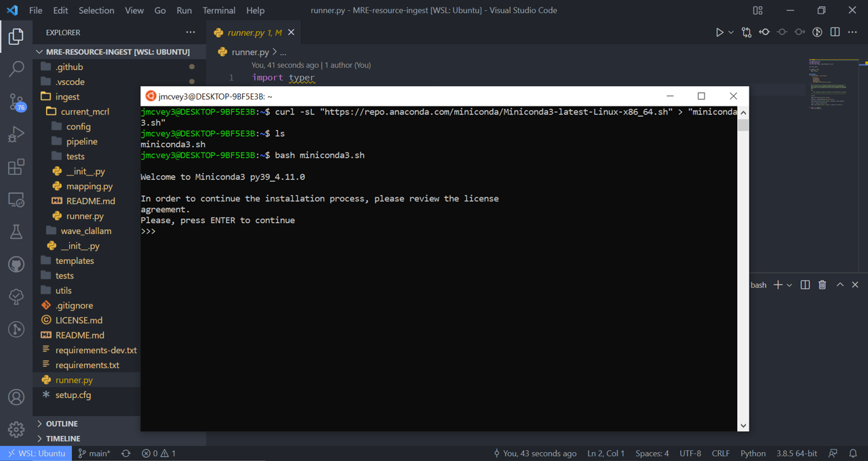Split the editor to the right
This screenshot has width=868, height=461.
[835, 33]
